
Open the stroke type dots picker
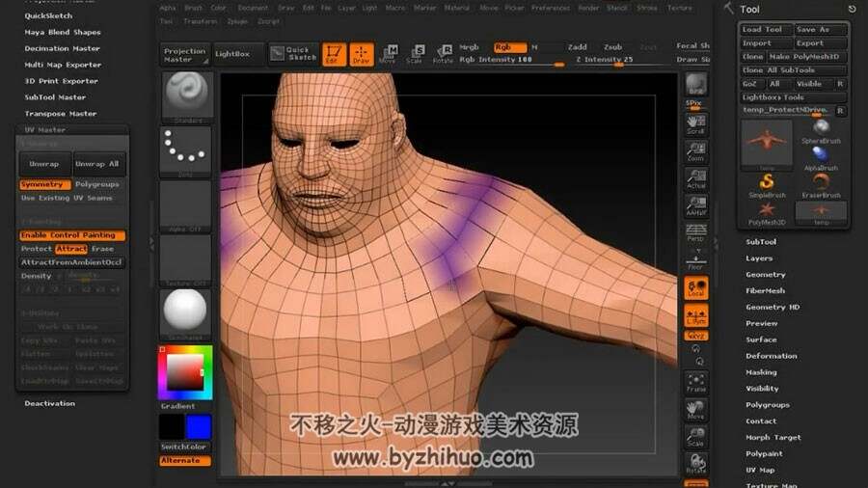tap(186, 150)
